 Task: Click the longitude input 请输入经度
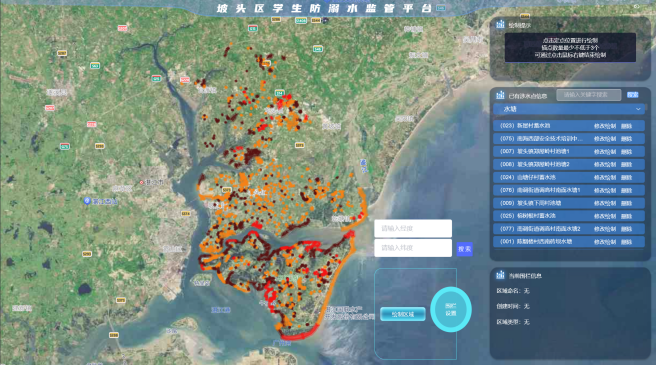click(413, 228)
